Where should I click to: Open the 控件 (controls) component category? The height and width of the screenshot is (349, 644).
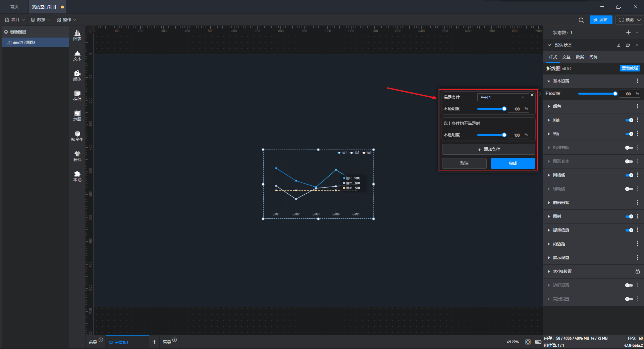coord(77,96)
